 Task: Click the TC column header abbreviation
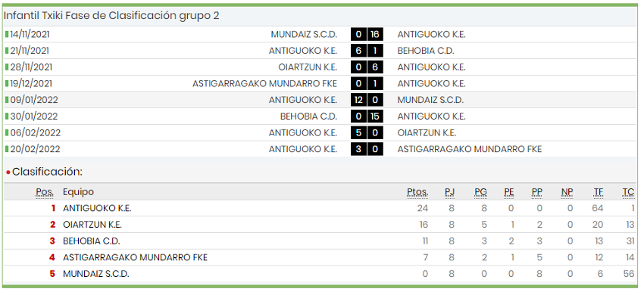628,192
